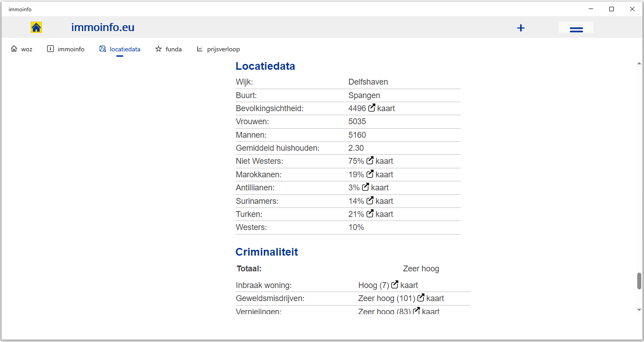This screenshot has height=342, width=644.
Task: Click the yellow home icon
Action: click(x=36, y=27)
